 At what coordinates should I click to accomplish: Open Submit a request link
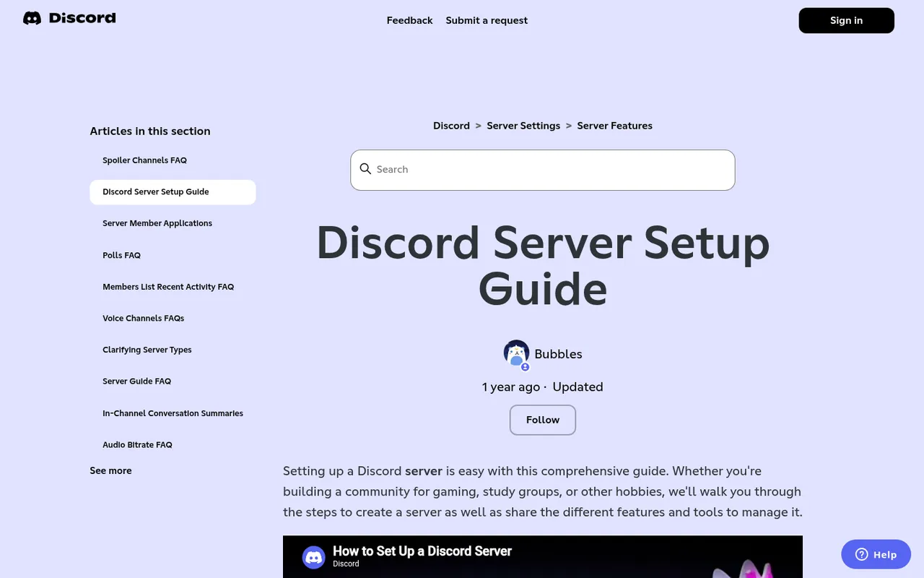pyautogui.click(x=487, y=20)
